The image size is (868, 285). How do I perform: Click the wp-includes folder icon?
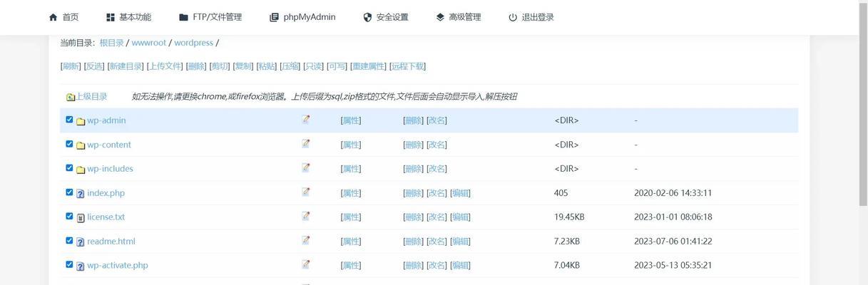click(x=81, y=170)
